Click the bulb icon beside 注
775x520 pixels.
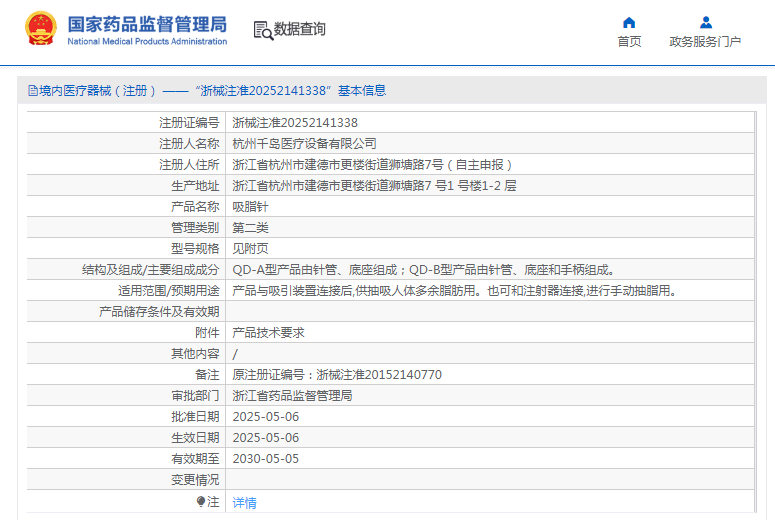200,502
